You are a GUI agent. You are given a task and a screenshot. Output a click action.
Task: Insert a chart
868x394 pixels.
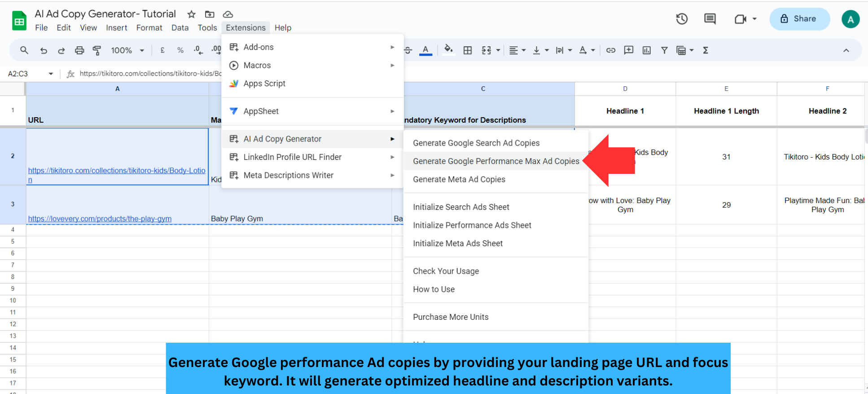[x=647, y=50]
